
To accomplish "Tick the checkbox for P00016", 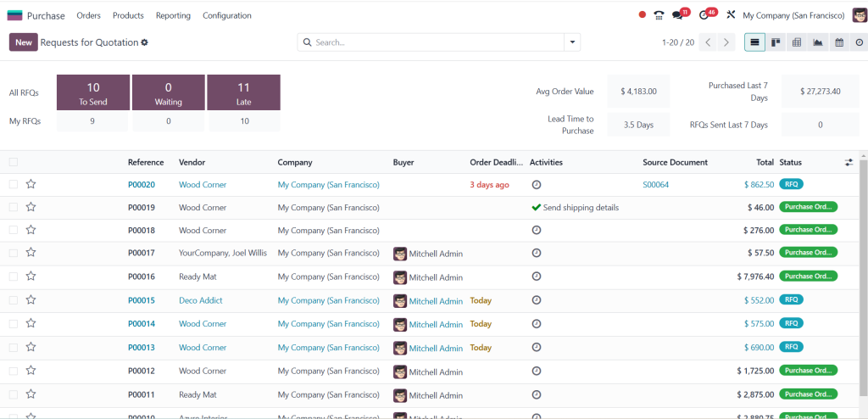I will click(14, 276).
